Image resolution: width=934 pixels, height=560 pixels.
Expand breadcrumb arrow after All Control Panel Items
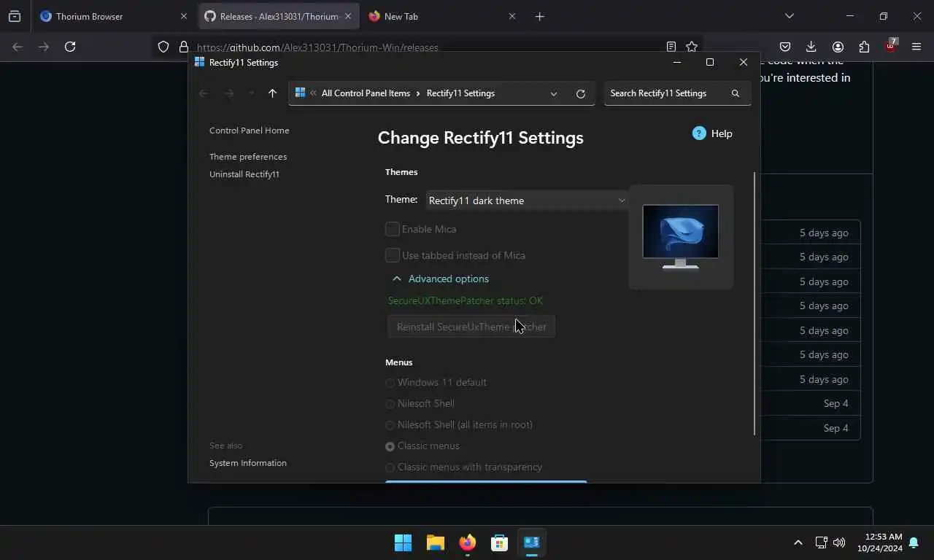point(418,93)
